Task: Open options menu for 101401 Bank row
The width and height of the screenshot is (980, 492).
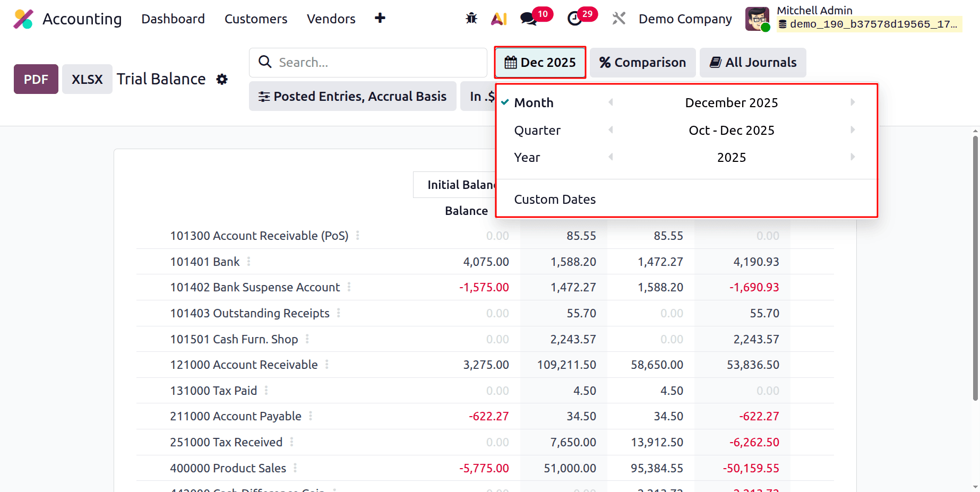Action: [248, 261]
